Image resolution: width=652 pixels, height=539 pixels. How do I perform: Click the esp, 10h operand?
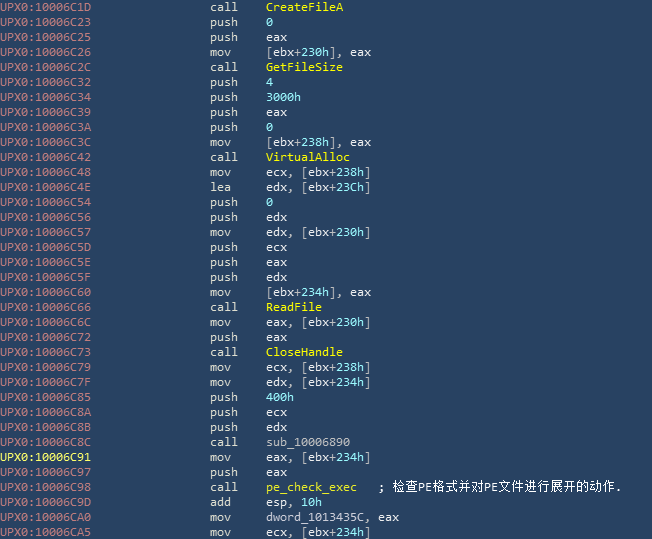tap(292, 502)
